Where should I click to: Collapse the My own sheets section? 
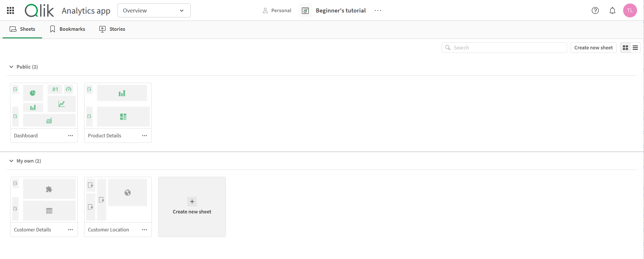click(11, 161)
